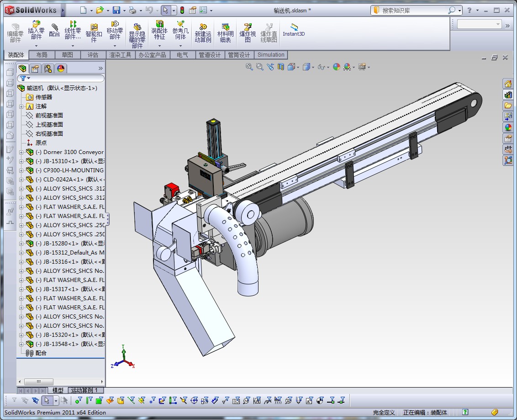Save the assembly with the floppy icon
This screenshot has height=420, width=517.
click(116, 10)
